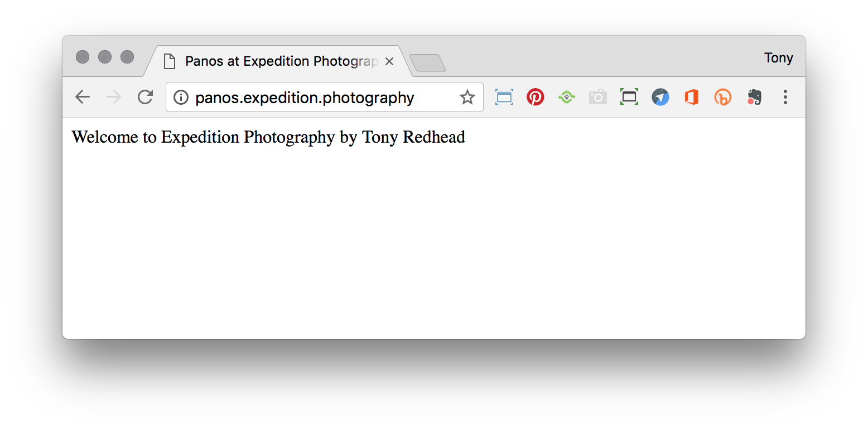Open the Evernote Web Clipper extension
Image resolution: width=868 pixels, height=428 pixels.
coord(754,98)
